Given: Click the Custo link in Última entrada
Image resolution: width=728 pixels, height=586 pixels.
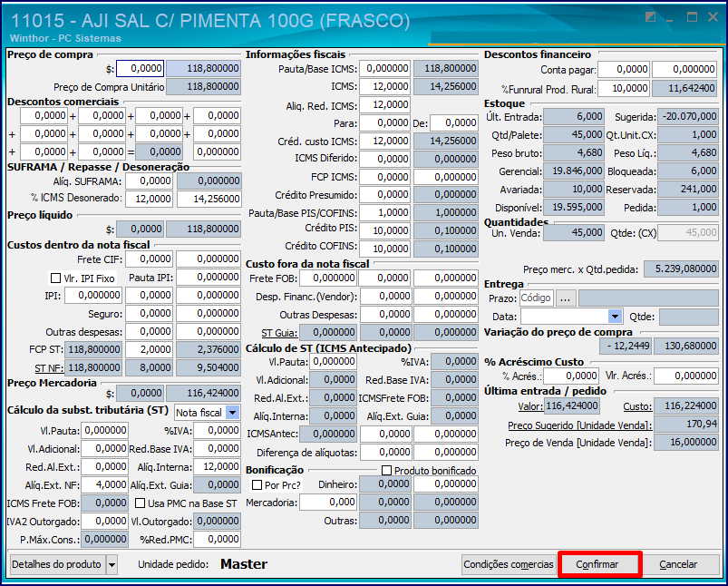Looking at the screenshot, I should click(637, 406).
